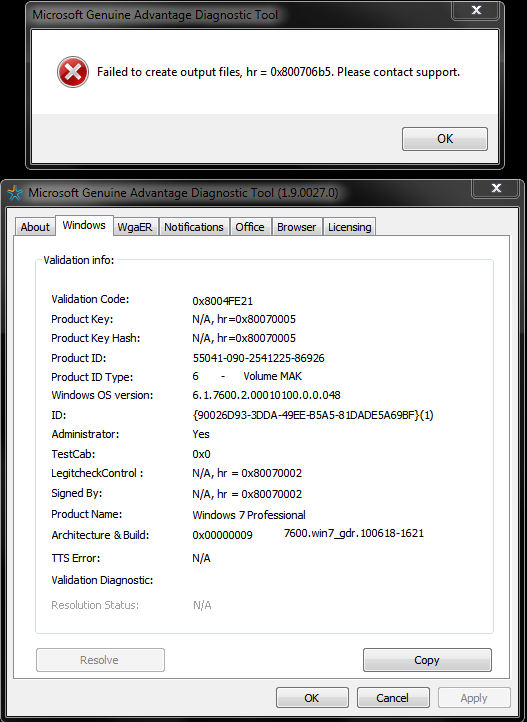The image size is (527, 722).
Task: Click the disabled Resolve button
Action: 100,660
